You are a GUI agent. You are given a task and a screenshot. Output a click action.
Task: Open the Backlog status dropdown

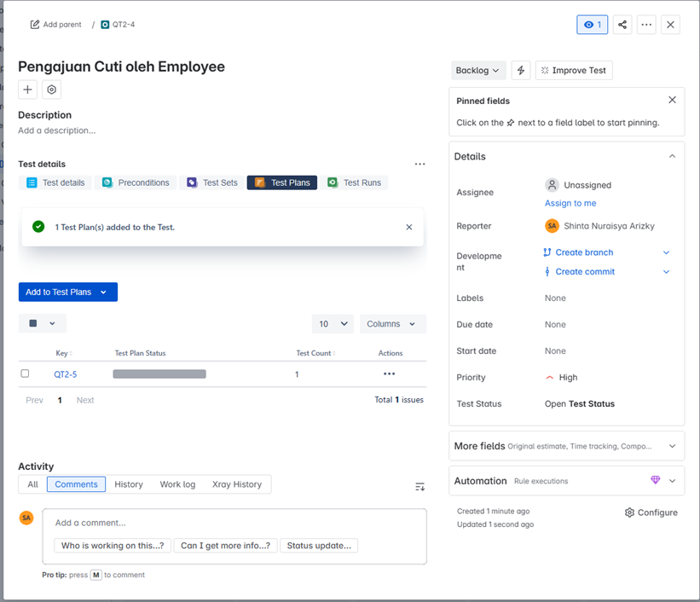(477, 71)
